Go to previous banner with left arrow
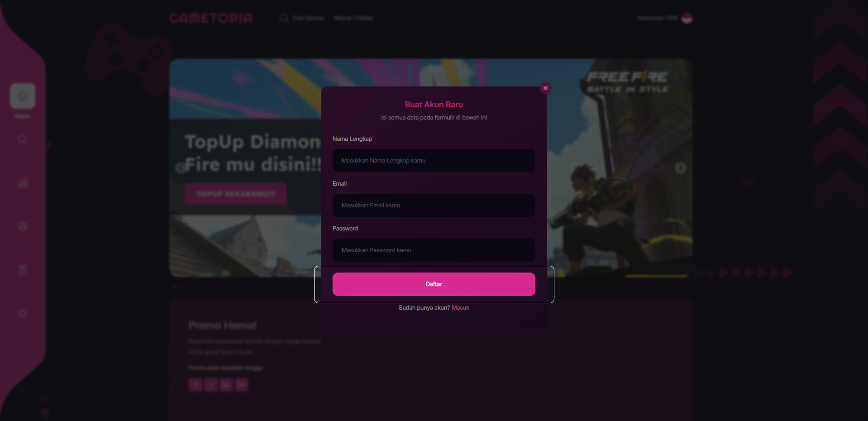 [x=180, y=168]
